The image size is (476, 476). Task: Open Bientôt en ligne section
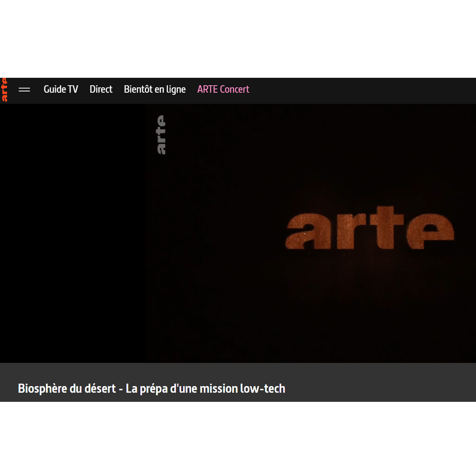[x=155, y=89]
